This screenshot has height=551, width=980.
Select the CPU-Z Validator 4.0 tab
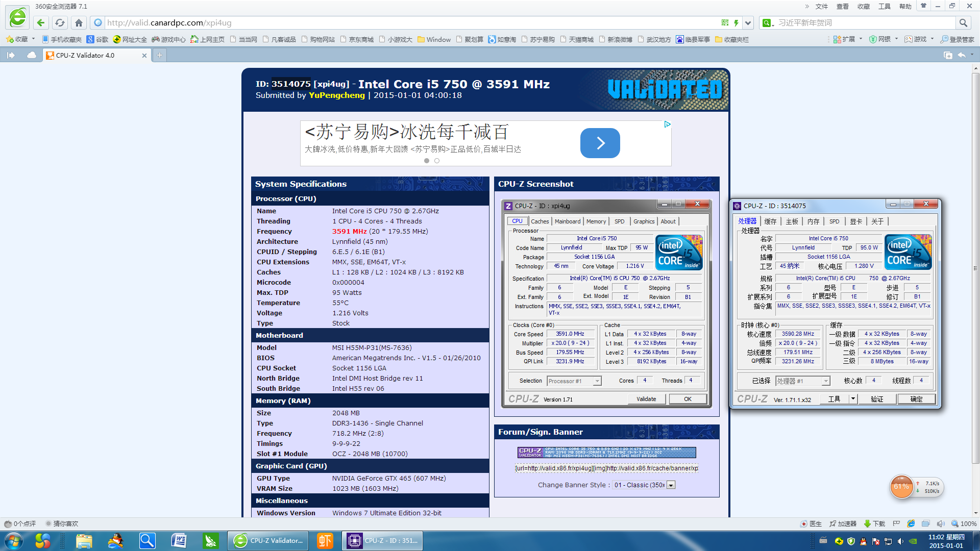pos(97,55)
